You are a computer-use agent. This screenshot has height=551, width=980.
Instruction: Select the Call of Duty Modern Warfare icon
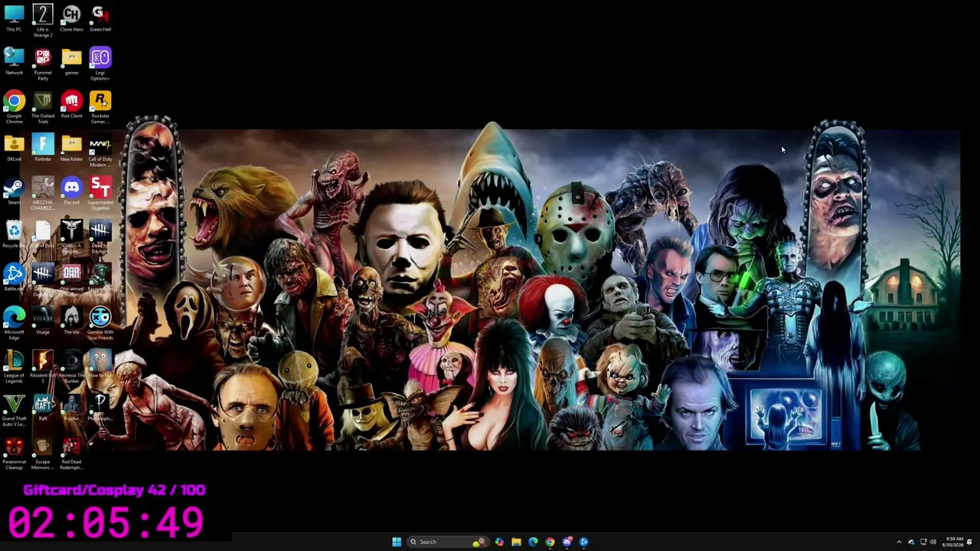100,151
